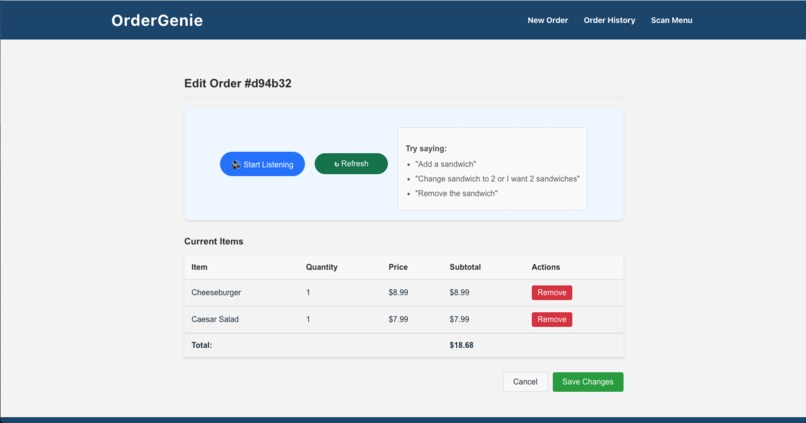Click the Total: label
This screenshot has height=423, width=806.
[x=202, y=345]
